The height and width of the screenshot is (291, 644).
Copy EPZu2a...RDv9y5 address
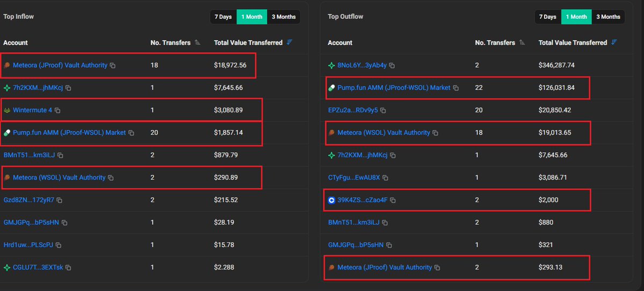(383, 110)
